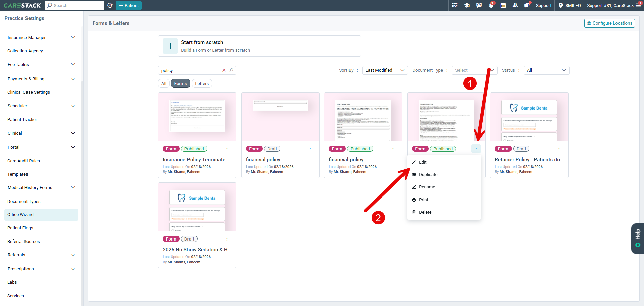
Task: Select Delete in the context menu
Action: 444,212
